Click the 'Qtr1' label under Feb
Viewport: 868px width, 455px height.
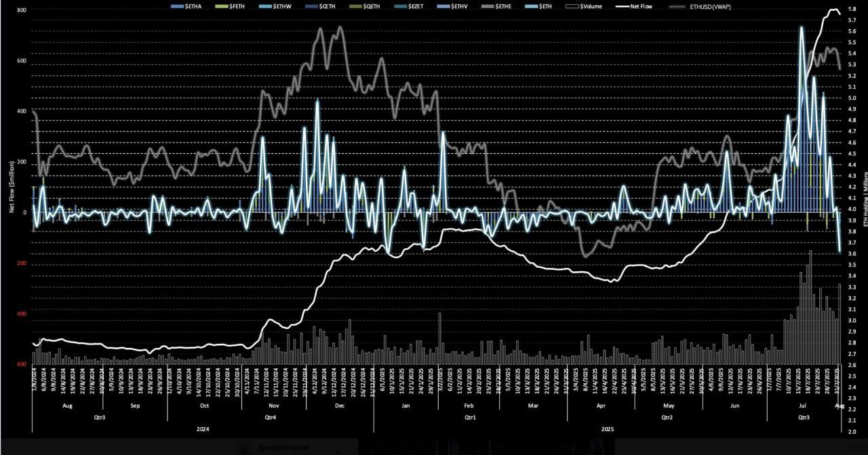(x=469, y=418)
